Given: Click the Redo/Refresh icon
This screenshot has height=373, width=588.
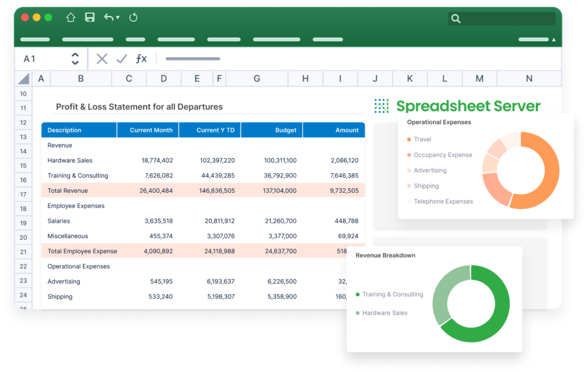Looking at the screenshot, I should (x=133, y=17).
